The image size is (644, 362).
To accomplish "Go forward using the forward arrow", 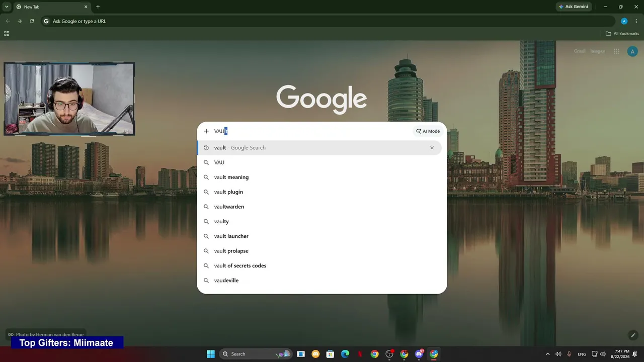I will click(x=20, y=21).
